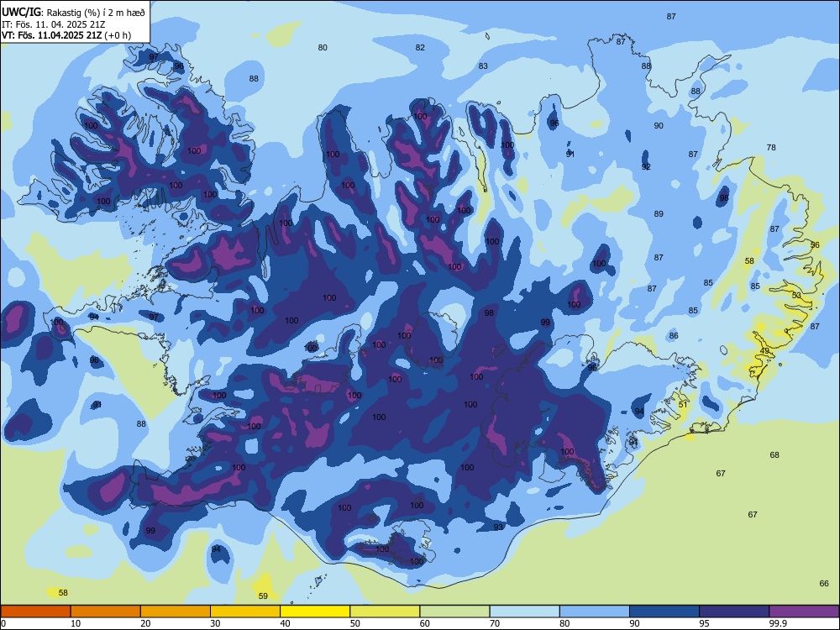Click the humidity value '59' on the map
The width and height of the screenshot is (840, 630).
[263, 596]
